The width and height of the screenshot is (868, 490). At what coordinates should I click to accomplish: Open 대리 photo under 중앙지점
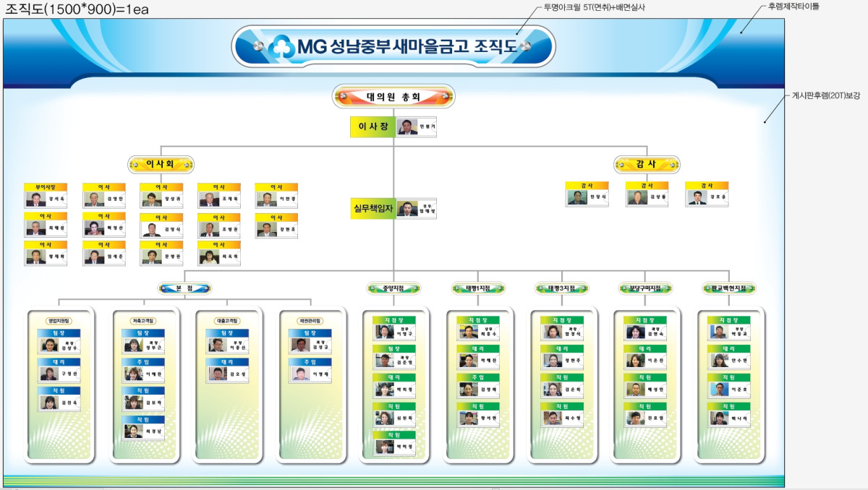(x=384, y=390)
